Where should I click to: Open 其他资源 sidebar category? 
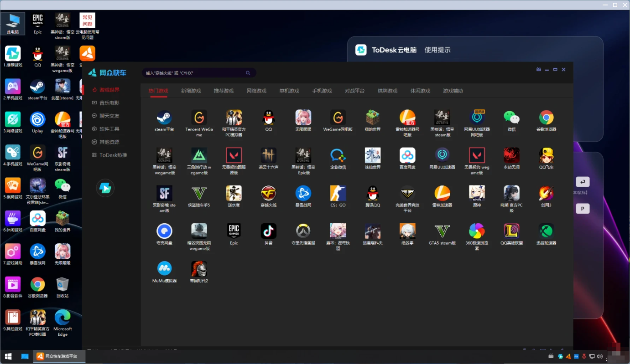pyautogui.click(x=106, y=142)
